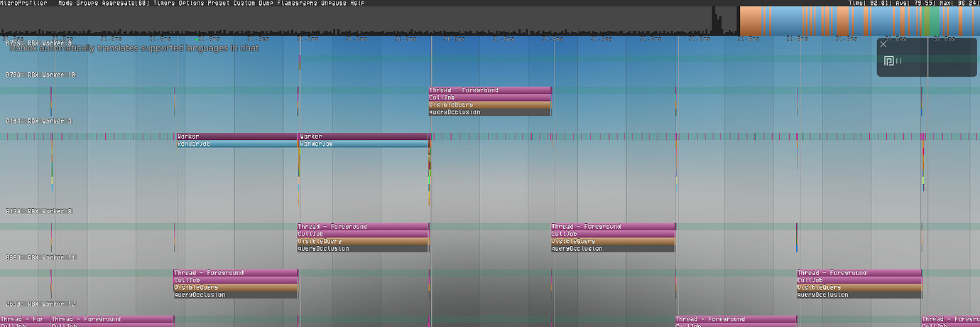980x327 pixels.
Task: Select the wide orange frame bar at graph start
Action: (750, 21)
